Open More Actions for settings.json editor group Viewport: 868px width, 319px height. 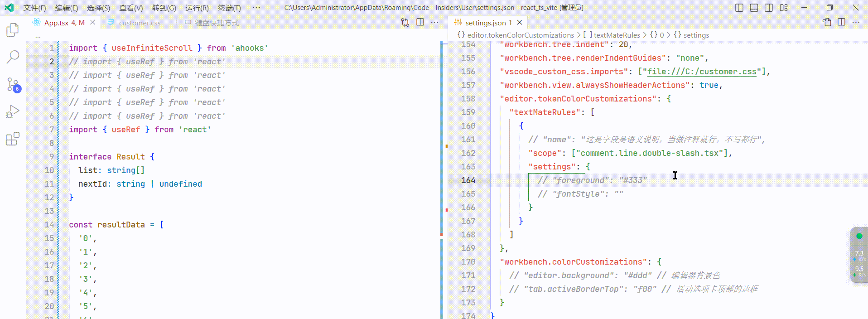point(856,22)
